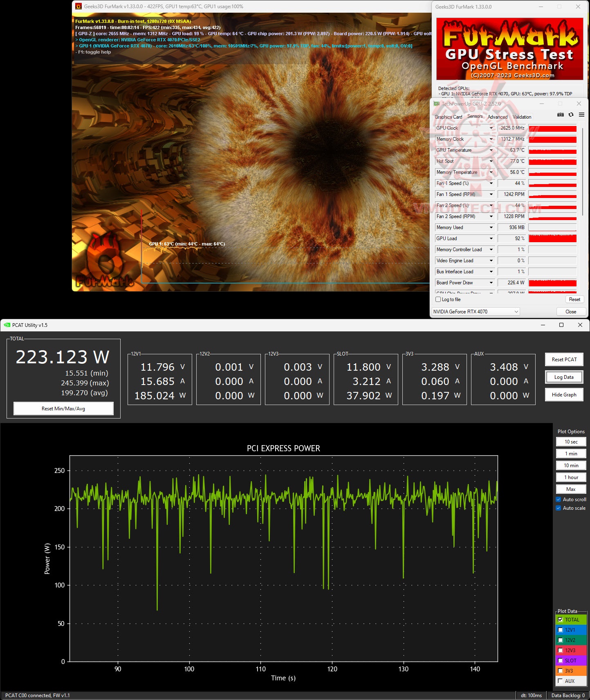Open Fan 1 Speed (%) dropdown
The width and height of the screenshot is (590, 700).
click(x=491, y=183)
